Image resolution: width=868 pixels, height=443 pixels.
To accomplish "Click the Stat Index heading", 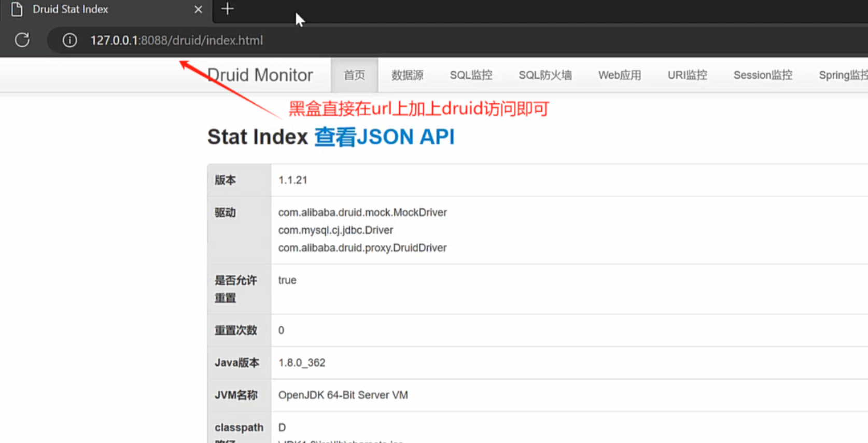I will pos(258,137).
